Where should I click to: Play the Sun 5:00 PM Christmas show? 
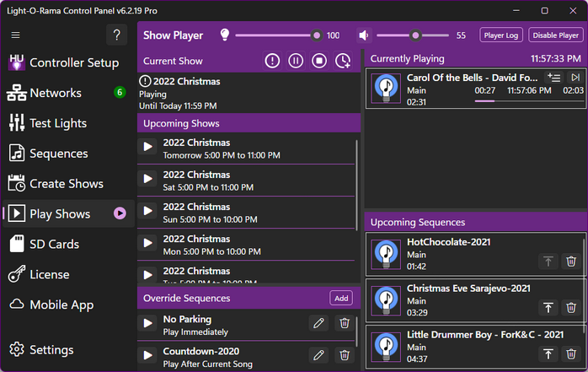tap(148, 211)
